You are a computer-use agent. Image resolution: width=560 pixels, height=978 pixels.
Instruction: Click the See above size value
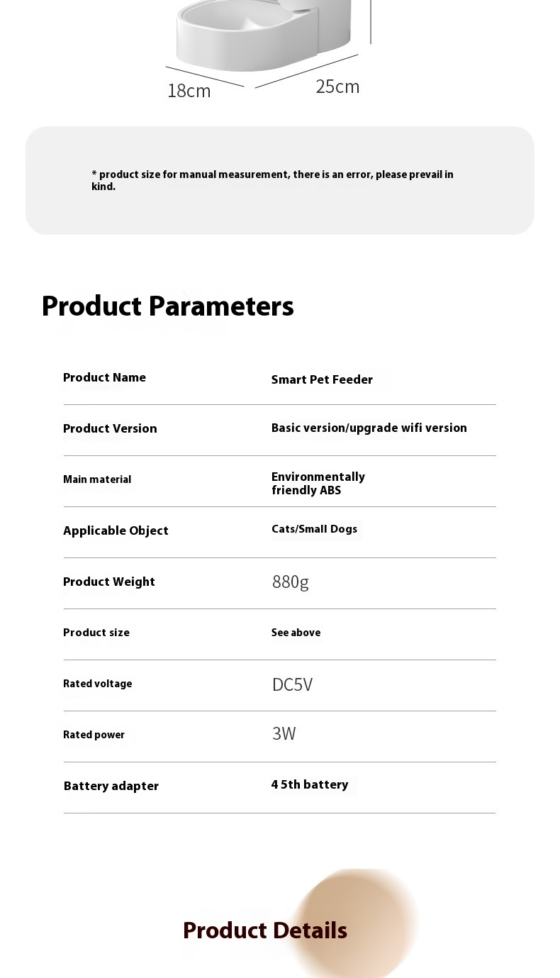pos(296,633)
